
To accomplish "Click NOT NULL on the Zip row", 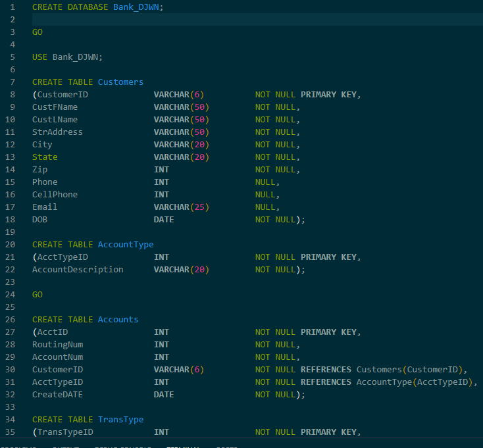I will point(275,170).
